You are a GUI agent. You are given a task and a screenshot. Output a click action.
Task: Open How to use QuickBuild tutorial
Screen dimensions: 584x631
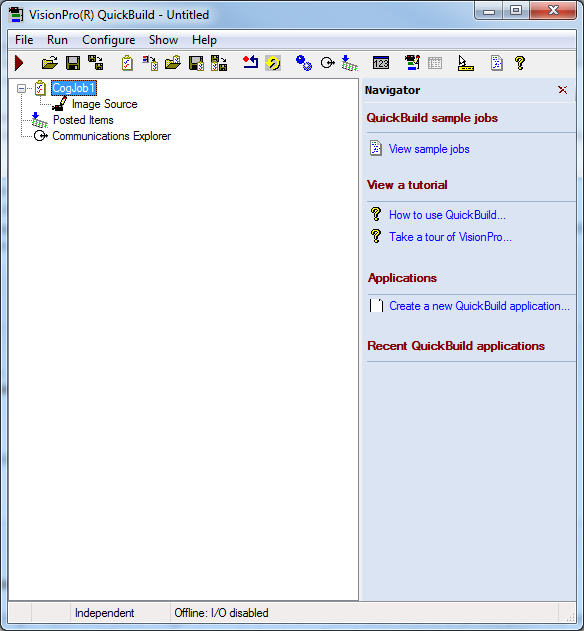447,215
